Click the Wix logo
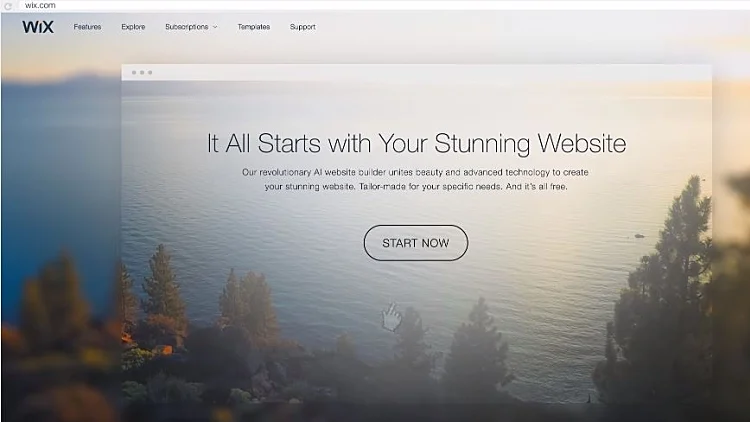This screenshot has width=750, height=422. pyautogui.click(x=38, y=27)
